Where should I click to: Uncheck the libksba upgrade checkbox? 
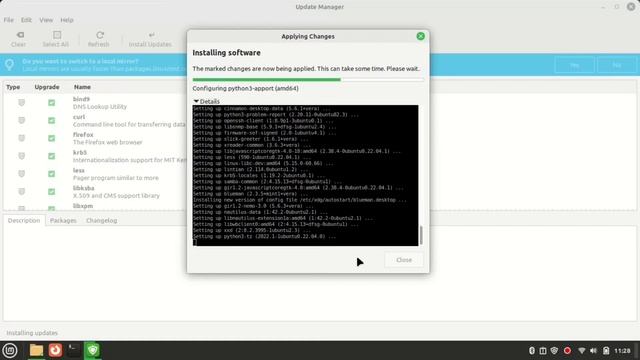51,191
